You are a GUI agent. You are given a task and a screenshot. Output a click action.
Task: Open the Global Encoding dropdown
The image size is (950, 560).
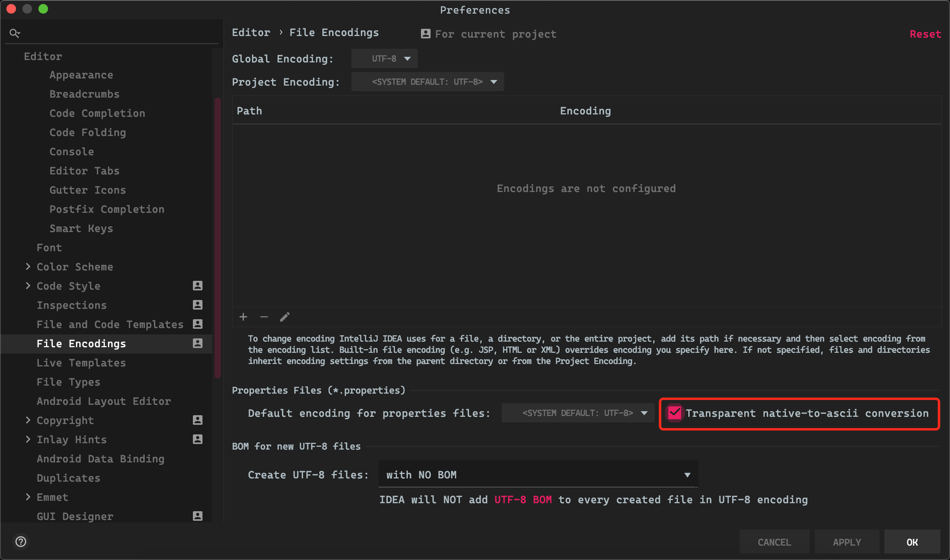pyautogui.click(x=385, y=59)
